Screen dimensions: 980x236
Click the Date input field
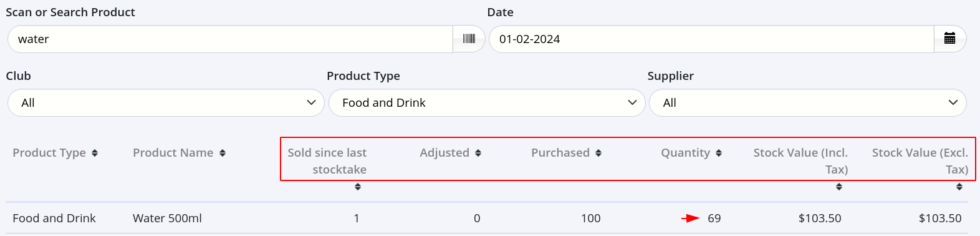711,39
